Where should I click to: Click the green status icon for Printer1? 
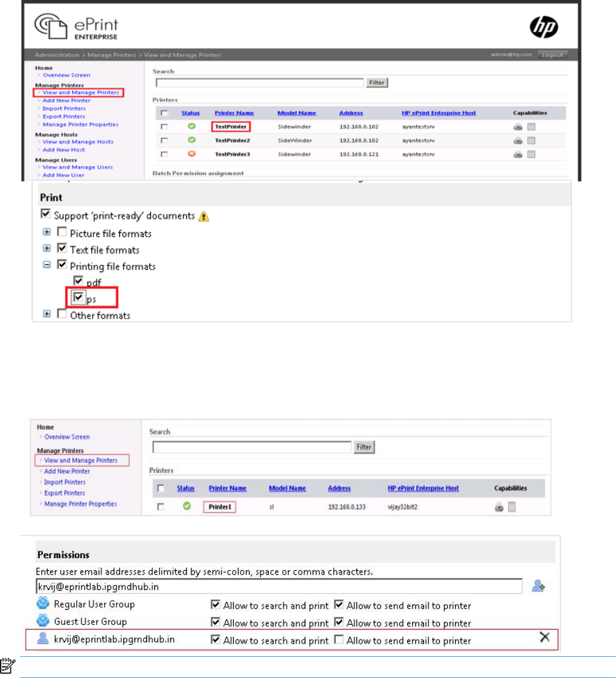(186, 506)
